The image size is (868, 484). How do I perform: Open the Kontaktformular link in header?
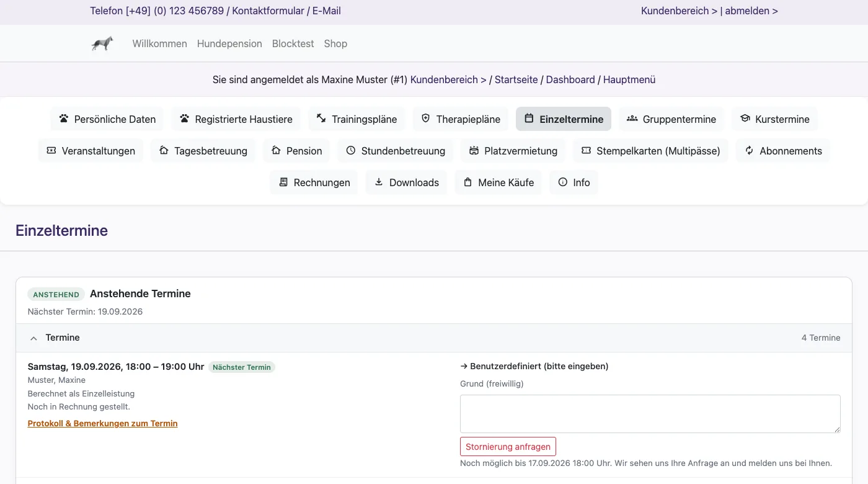[268, 11]
